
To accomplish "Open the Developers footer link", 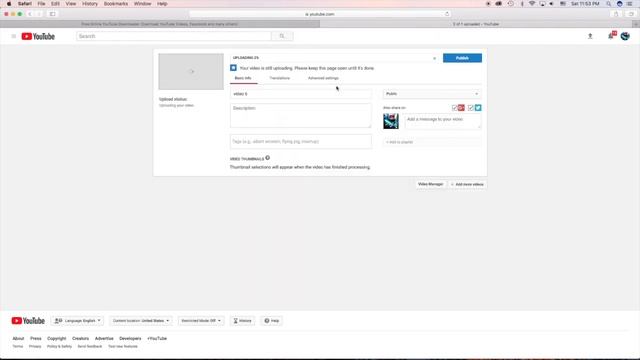I will 130,338.
